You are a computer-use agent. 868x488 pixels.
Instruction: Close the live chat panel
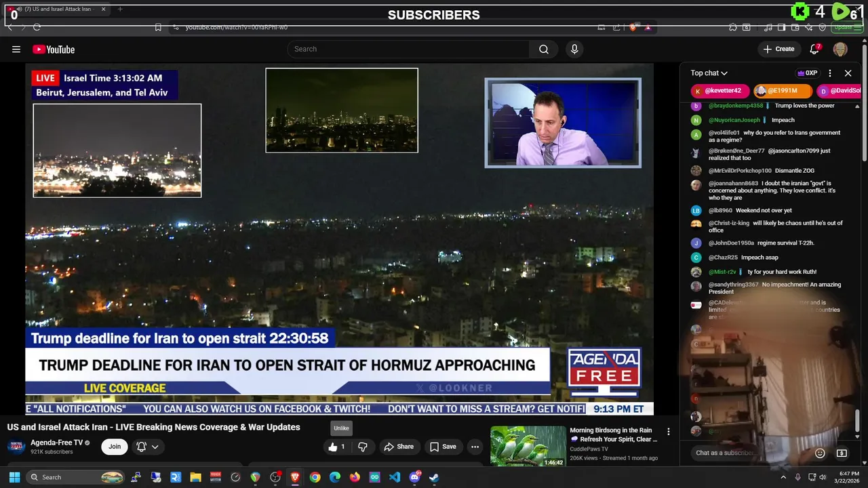coord(848,73)
